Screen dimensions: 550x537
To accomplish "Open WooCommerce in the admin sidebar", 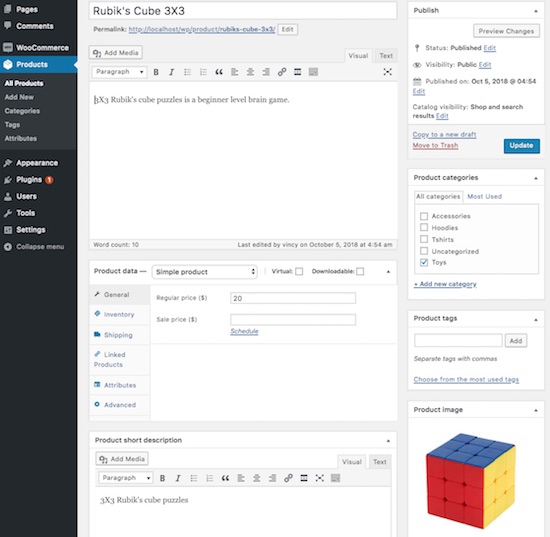I will tap(38, 48).
